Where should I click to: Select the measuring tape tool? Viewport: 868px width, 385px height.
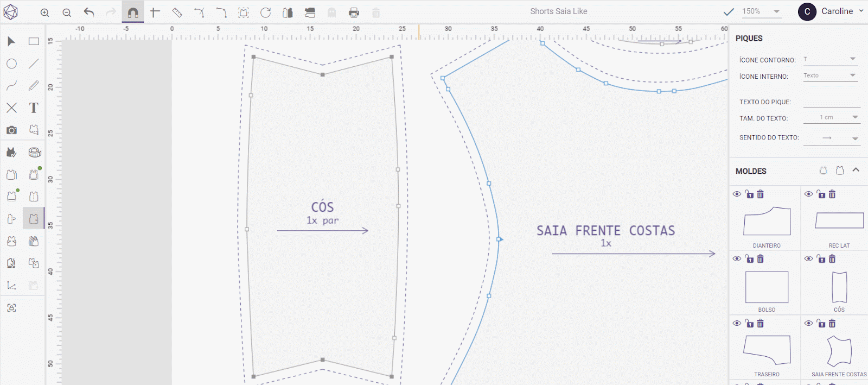point(35,153)
